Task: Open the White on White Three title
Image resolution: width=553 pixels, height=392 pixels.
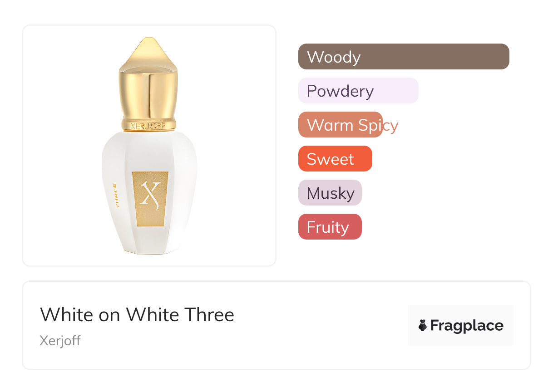Action: click(x=137, y=314)
